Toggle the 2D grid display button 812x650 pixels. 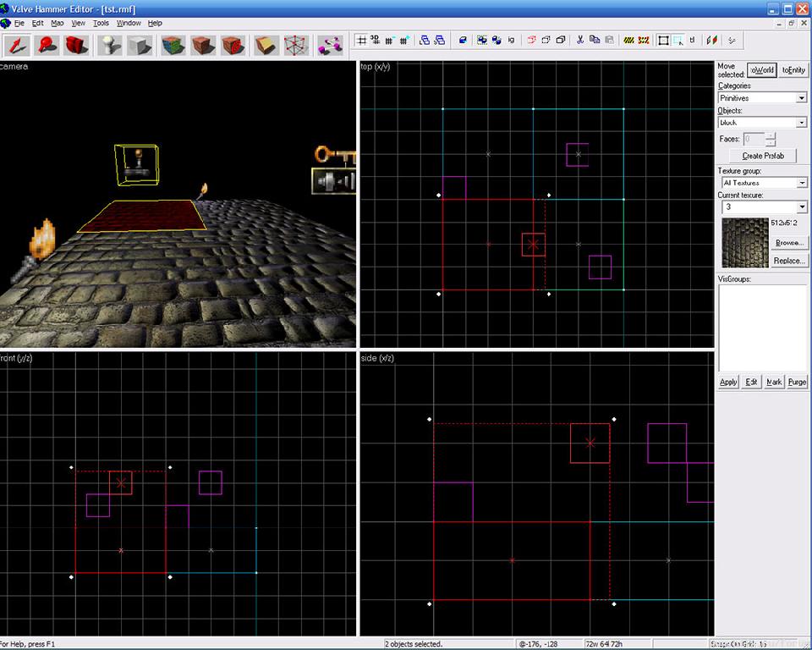pos(361,40)
